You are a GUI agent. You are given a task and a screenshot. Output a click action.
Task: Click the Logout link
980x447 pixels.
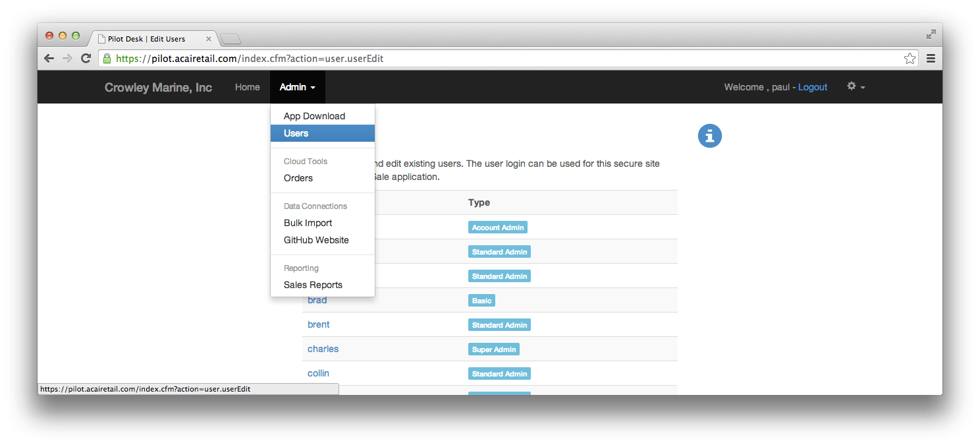pos(812,86)
